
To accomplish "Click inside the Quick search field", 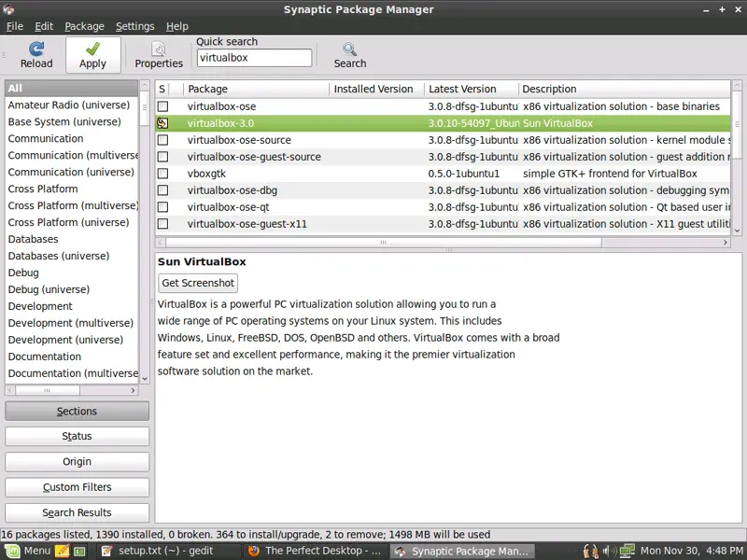I will 254,58.
